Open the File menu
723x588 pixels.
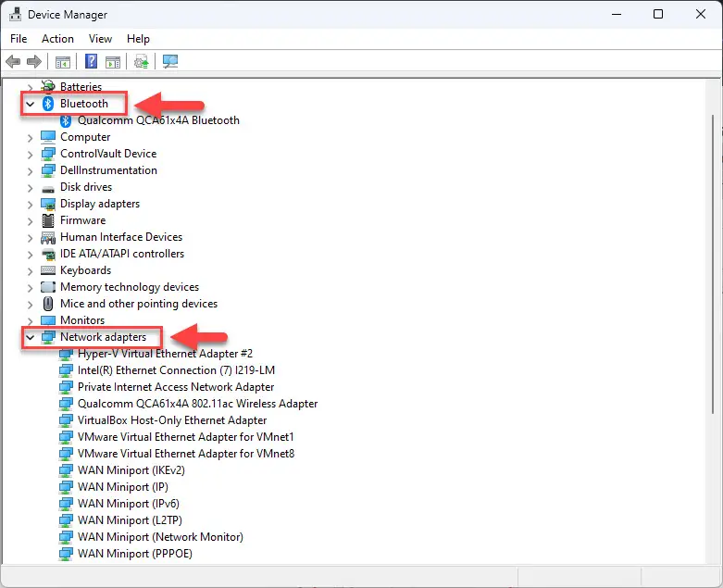coord(19,39)
